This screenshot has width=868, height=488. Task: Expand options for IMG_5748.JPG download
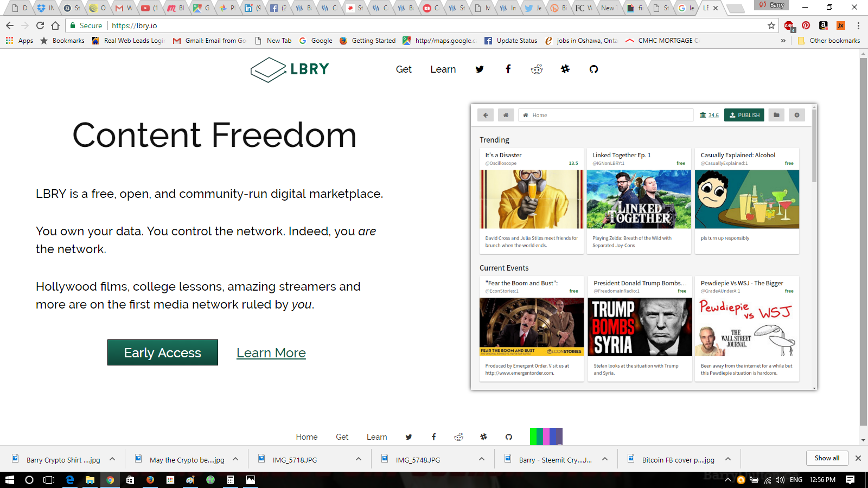click(x=482, y=459)
